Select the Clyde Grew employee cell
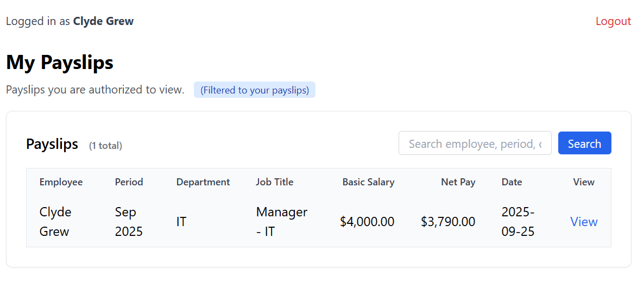644x281 pixels. point(55,222)
